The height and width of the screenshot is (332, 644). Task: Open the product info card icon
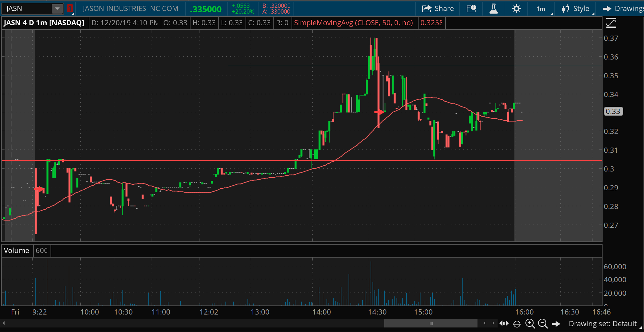[471, 9]
